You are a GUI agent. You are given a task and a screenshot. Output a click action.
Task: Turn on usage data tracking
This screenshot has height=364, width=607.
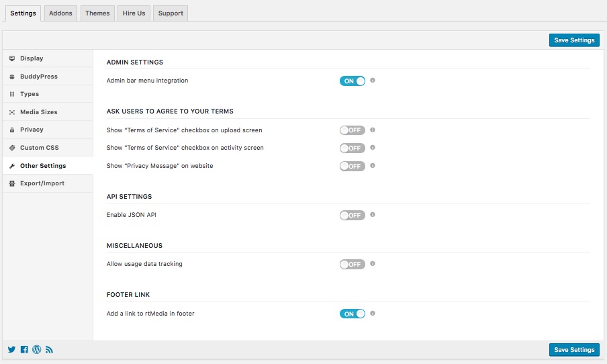(x=353, y=265)
